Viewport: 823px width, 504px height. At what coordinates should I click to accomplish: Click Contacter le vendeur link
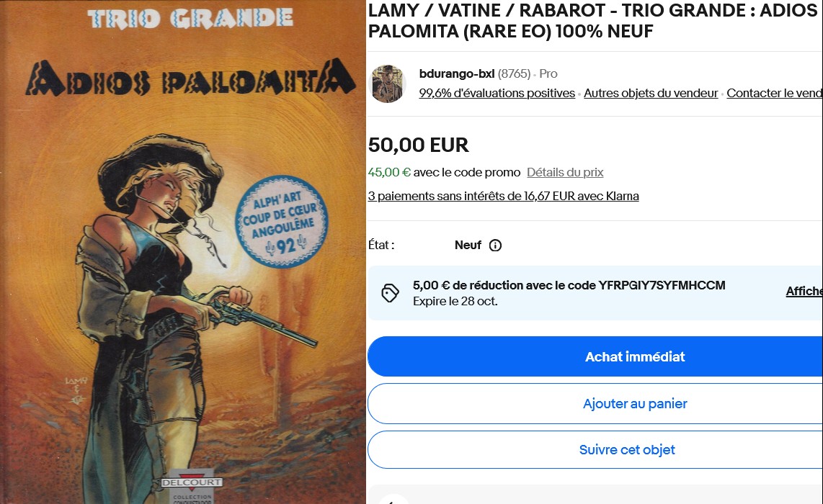point(775,93)
